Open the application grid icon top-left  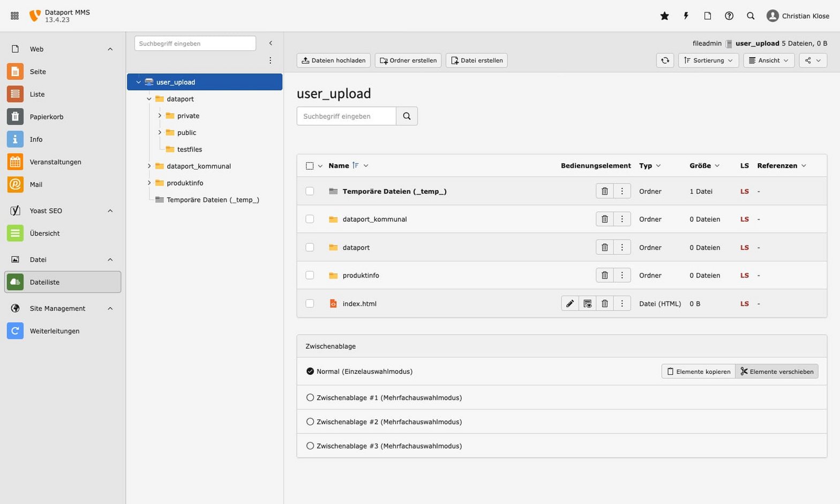pos(15,16)
